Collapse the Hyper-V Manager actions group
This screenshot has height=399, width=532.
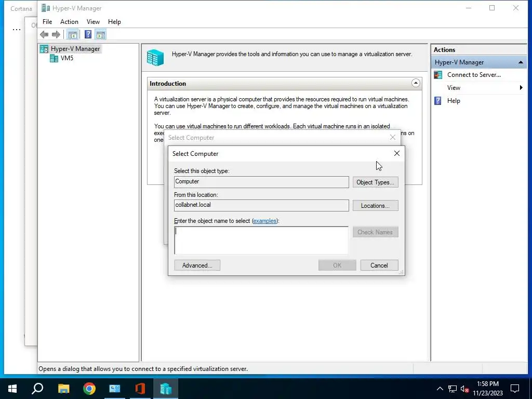click(521, 62)
